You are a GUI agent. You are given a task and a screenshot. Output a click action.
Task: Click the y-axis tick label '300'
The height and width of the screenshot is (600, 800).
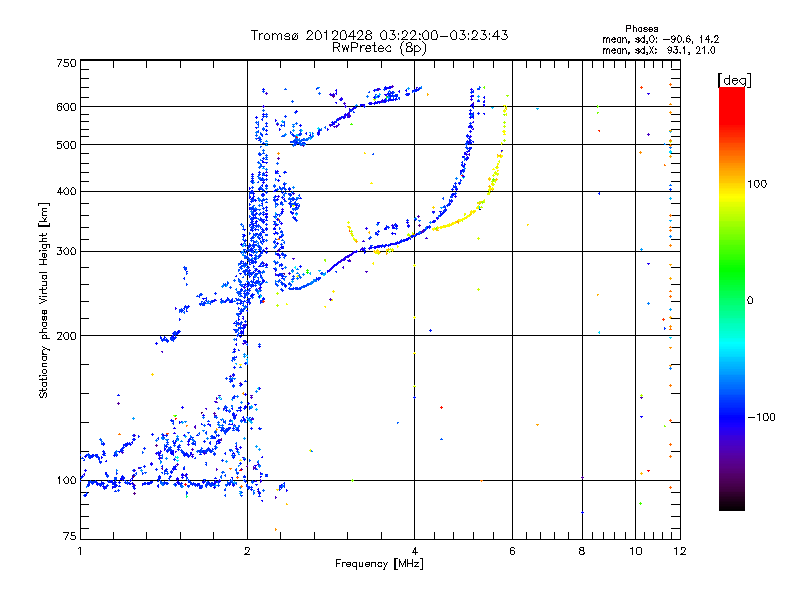[66, 252]
